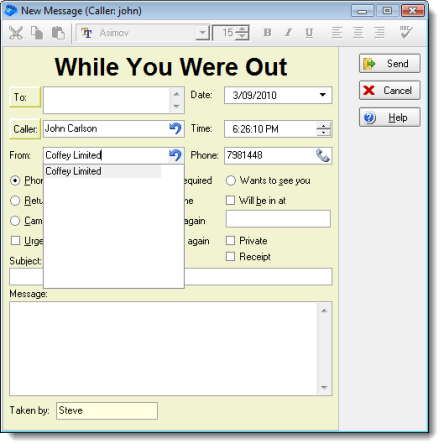Click the Cut scissors icon
This screenshot has height=448, width=444.
(x=16, y=33)
